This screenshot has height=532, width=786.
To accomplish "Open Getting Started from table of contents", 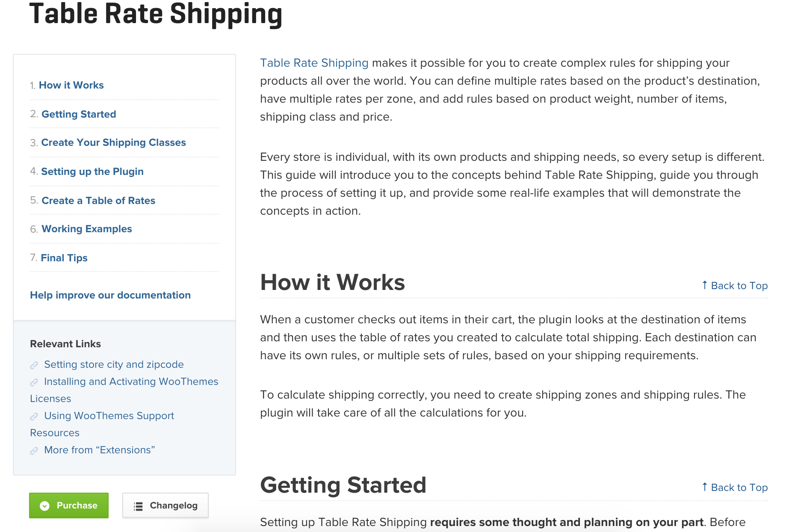I will [79, 114].
